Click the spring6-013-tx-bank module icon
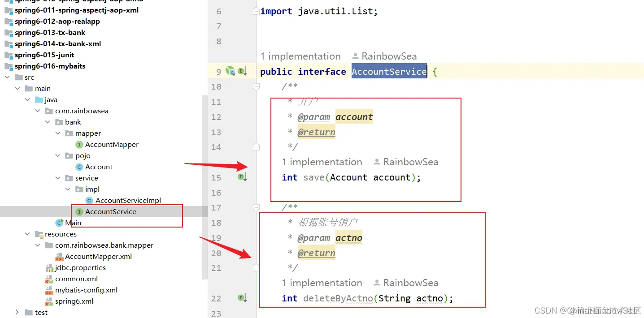The width and height of the screenshot is (644, 318). pyautogui.click(x=9, y=33)
